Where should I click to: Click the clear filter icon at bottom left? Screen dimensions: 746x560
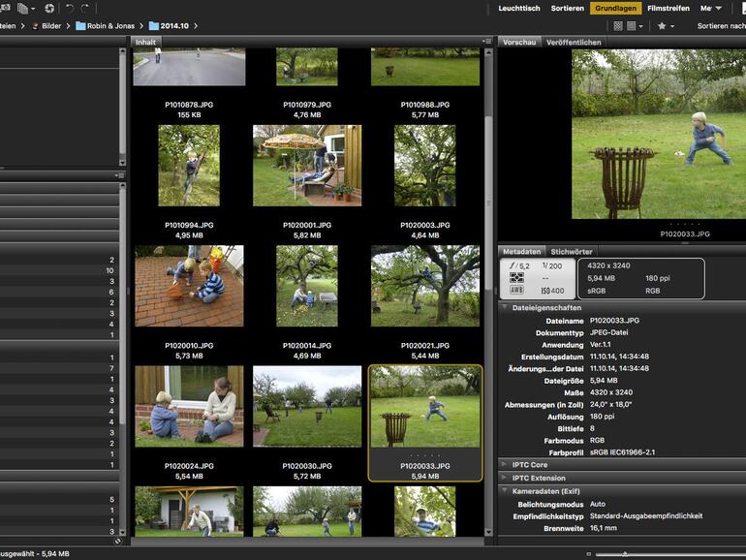click(117, 541)
